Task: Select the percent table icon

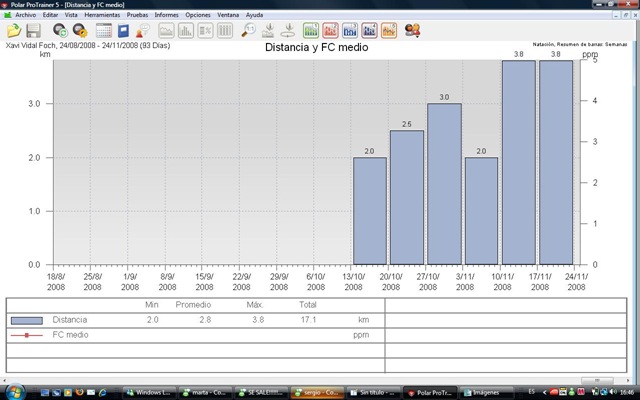Action: tap(205, 31)
